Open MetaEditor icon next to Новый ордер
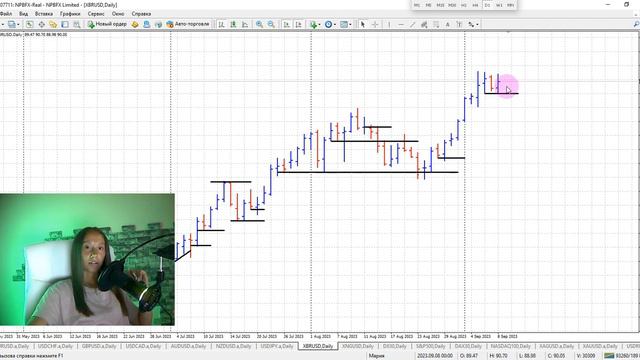The width and height of the screenshot is (640, 360). click(135, 24)
